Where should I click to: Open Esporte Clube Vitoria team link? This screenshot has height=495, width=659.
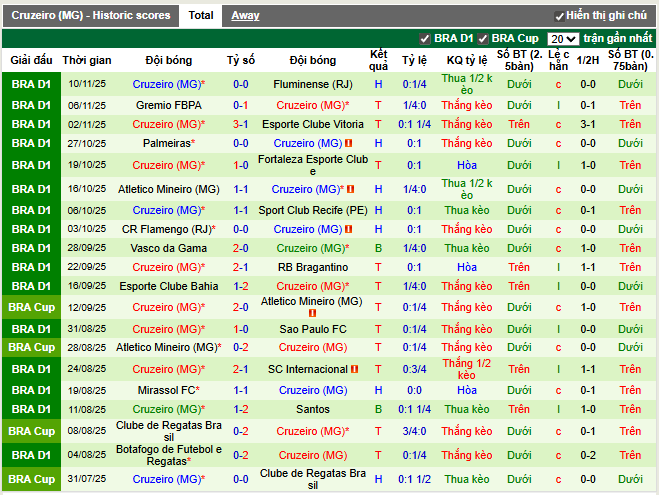tap(313, 124)
